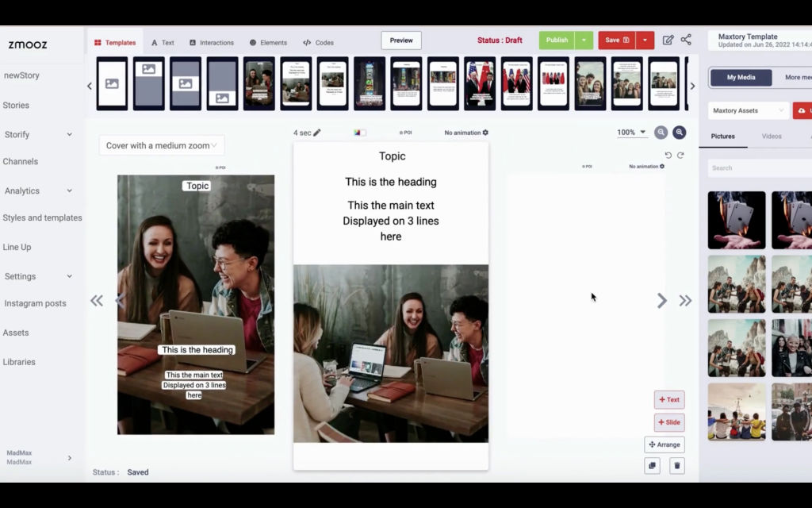Duplicate the current slide

(653, 465)
